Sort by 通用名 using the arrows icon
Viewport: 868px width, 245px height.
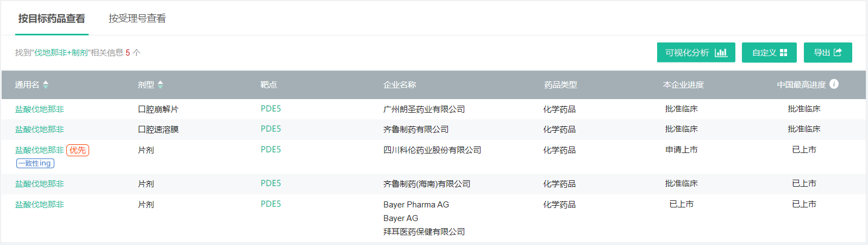pyautogui.click(x=46, y=84)
